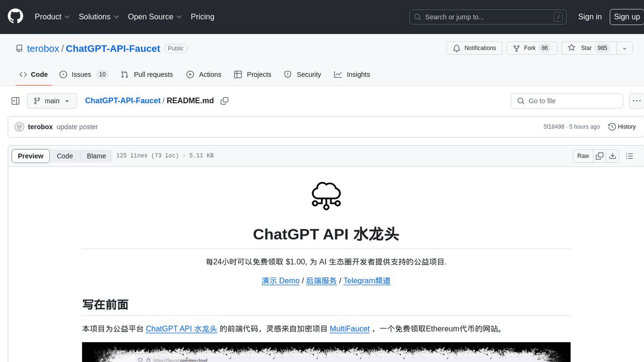The image size is (644, 362).
Task: Switch to Code view
Action: click(x=65, y=156)
